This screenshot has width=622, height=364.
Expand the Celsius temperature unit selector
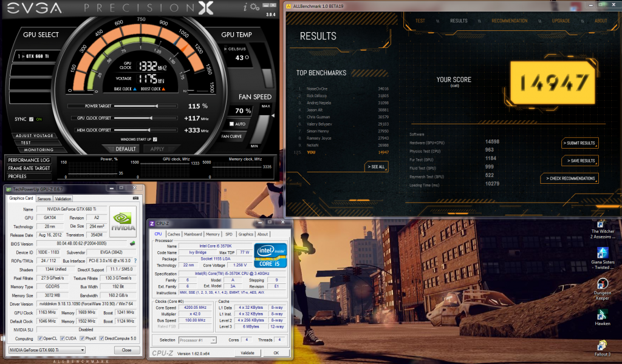tap(235, 49)
